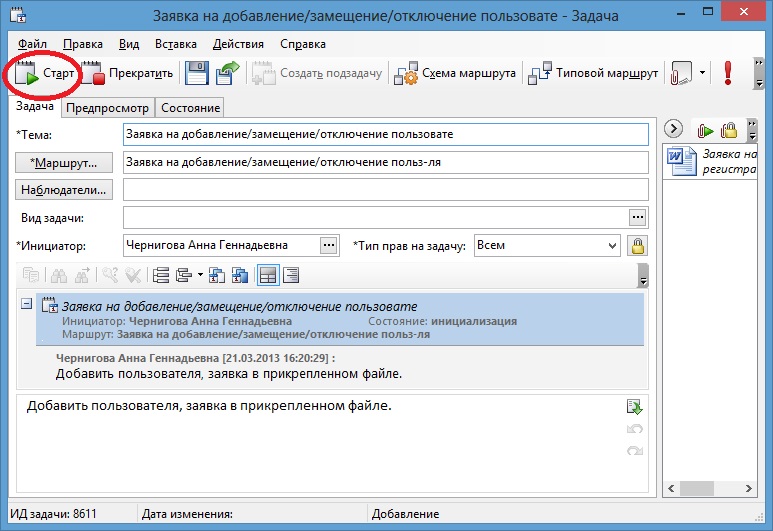Open Типовой маршрут from the toolbar
773x531 pixels.
(594, 73)
